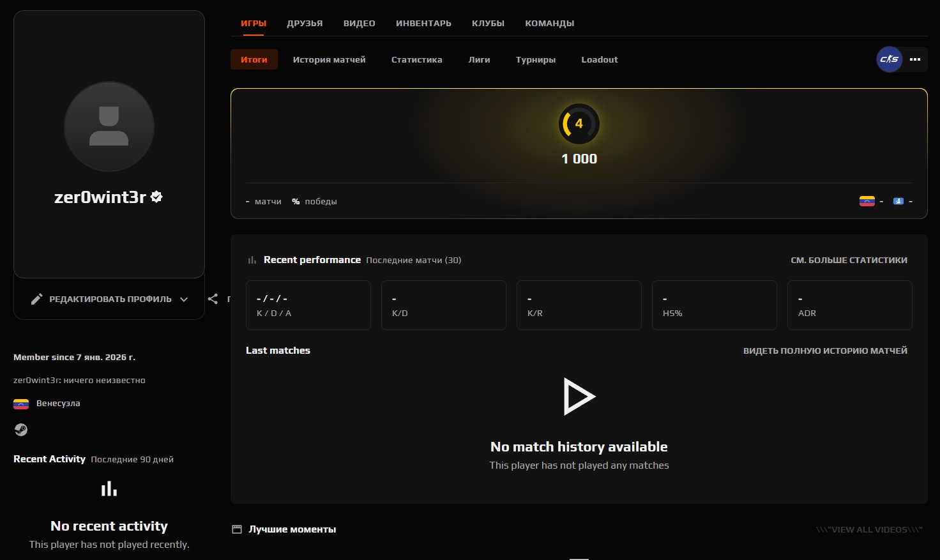Switch to the Loadout sub-tab
The image size is (940, 560).
click(x=599, y=59)
